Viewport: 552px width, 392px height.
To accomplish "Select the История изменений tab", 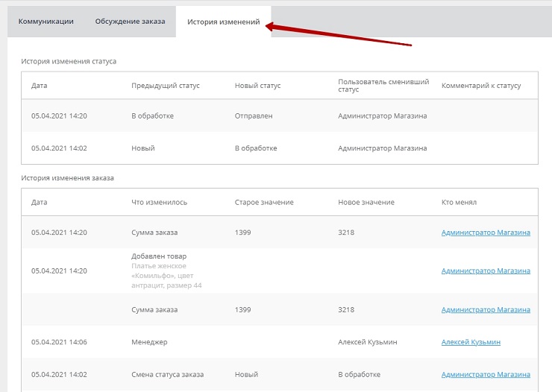I will (223, 22).
